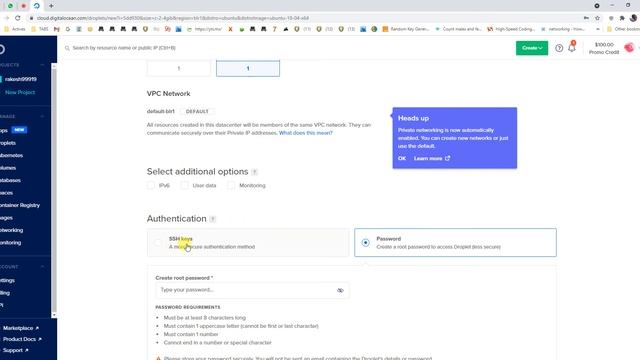Click the Create root password field

pos(252,290)
